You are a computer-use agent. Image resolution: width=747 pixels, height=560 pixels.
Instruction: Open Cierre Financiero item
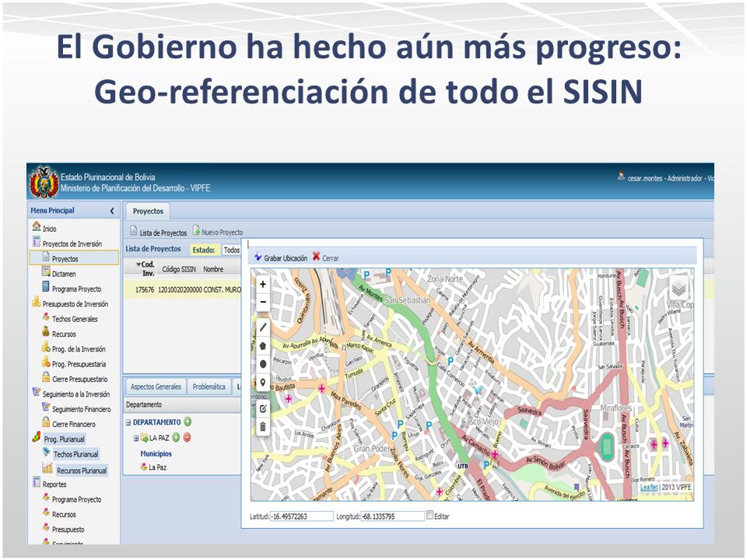pos(69,424)
